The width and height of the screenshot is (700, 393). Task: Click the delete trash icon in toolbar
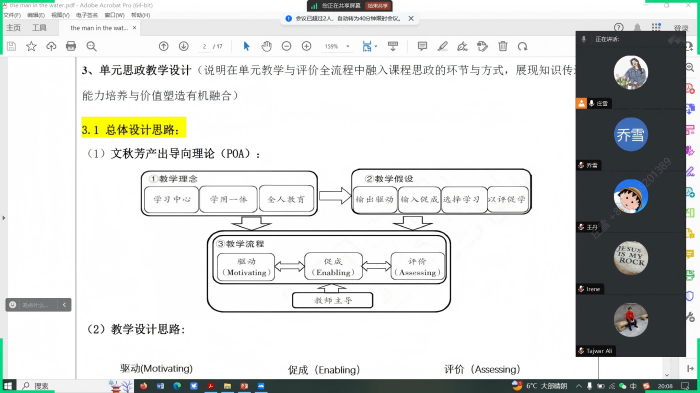point(503,46)
